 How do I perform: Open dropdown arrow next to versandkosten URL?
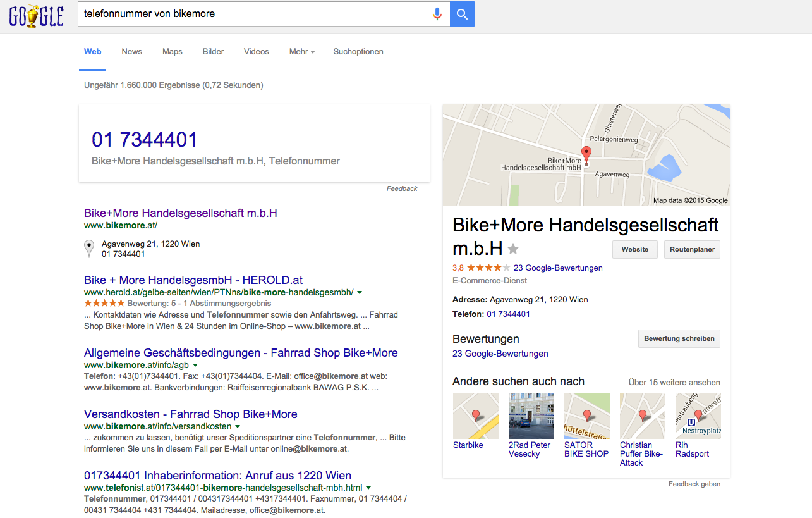click(238, 427)
